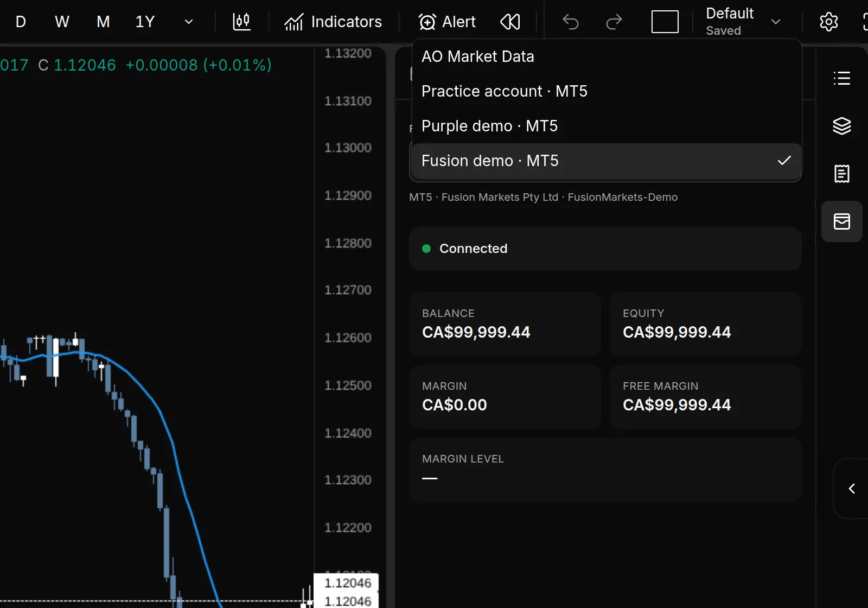Click the fullscreen icon beside the settings gear
The height and width of the screenshot is (608, 868).
tap(865, 22)
